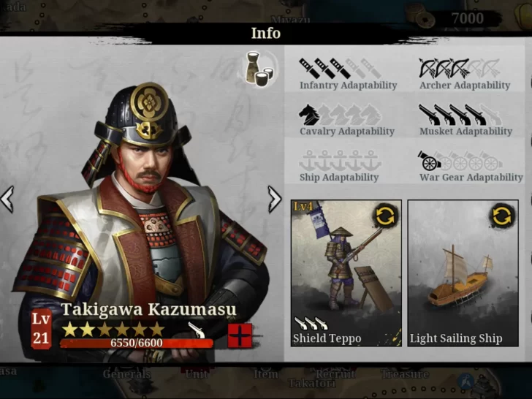Select the Infantry Adaptability sword icons
The height and width of the screenshot is (399, 532).
[x=340, y=68]
